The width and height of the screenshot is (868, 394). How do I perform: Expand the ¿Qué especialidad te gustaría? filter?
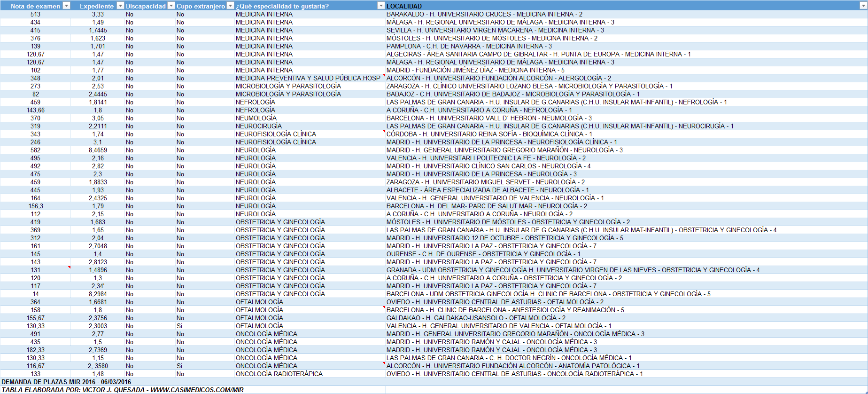[381, 6]
